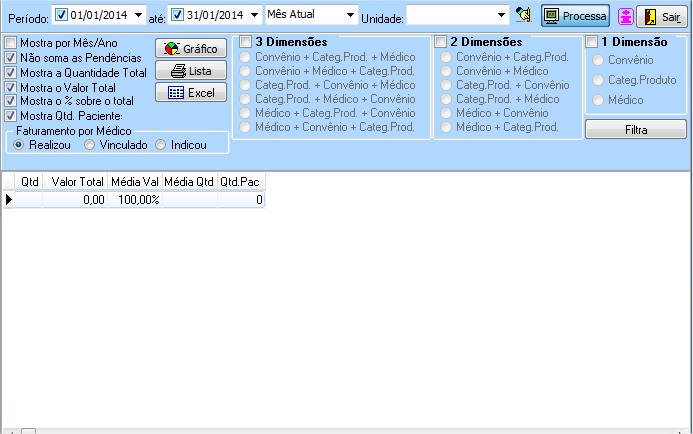Enable Mostra por Mês/Ano checkbox
Viewport: 693px width, 434px height.
(11, 44)
